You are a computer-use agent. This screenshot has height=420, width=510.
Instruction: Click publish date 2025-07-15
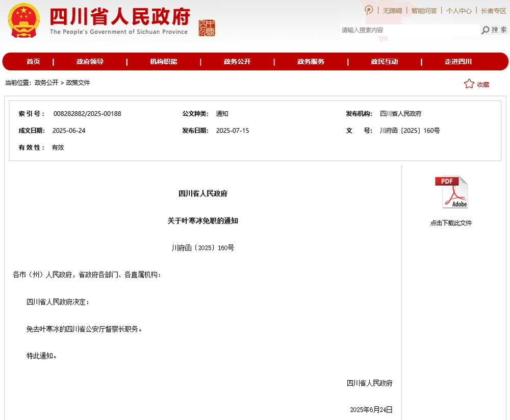tap(233, 131)
